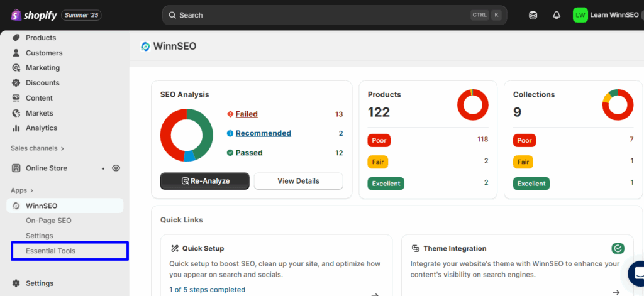Open On-Page SEO submenu item
The height and width of the screenshot is (296, 644).
click(x=48, y=221)
